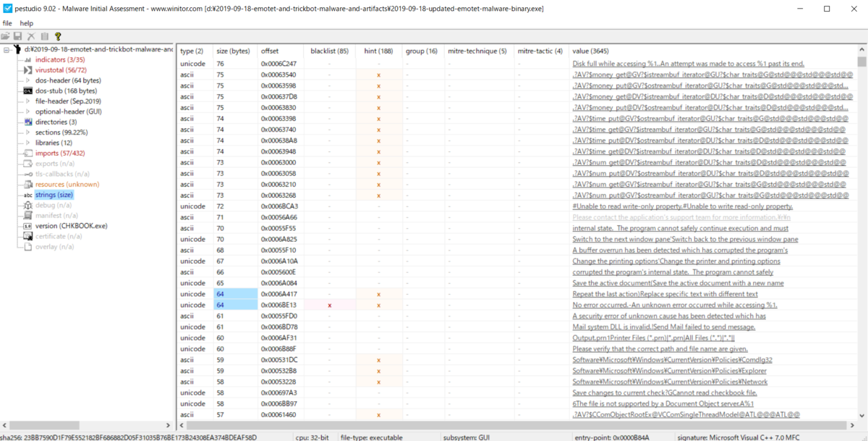The height and width of the screenshot is (441, 868).
Task: Select the indicators (3/35) tree node
Action: click(x=60, y=59)
